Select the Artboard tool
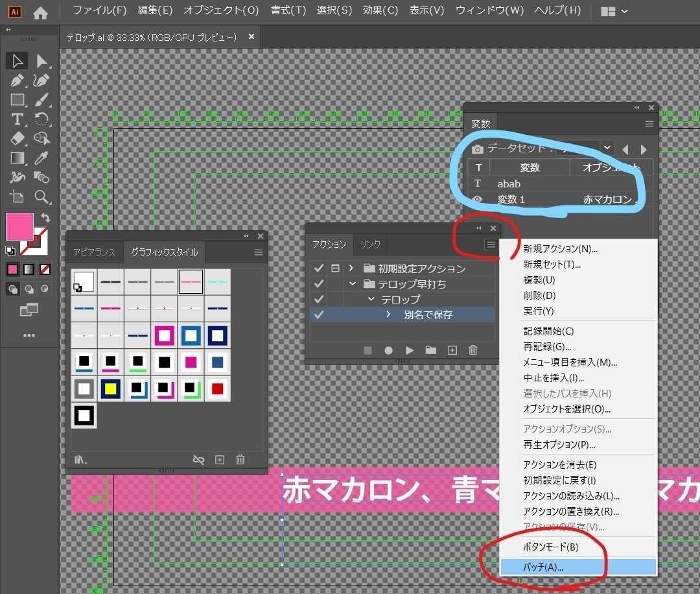 point(17,197)
